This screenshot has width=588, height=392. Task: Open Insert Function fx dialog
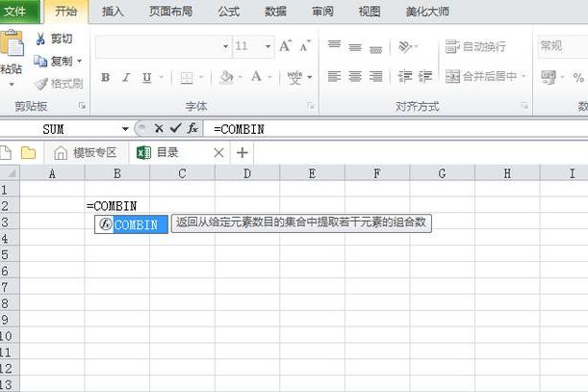tap(192, 128)
